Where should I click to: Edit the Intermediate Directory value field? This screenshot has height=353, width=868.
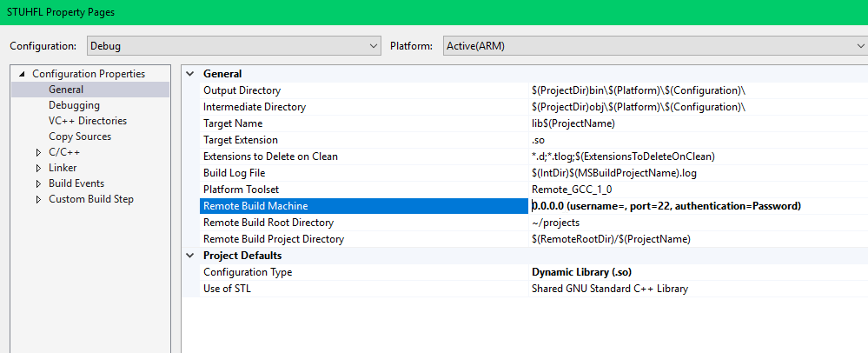[699, 106]
